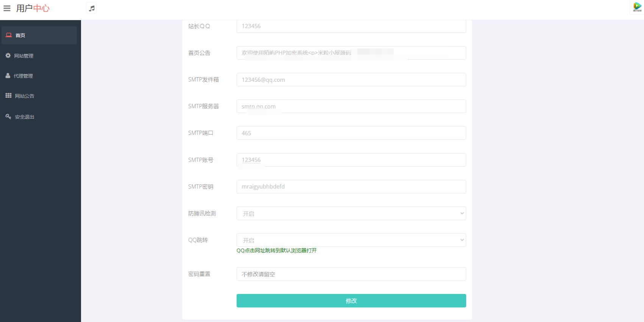Click the gear icon next to 网站管理

(x=8, y=55)
